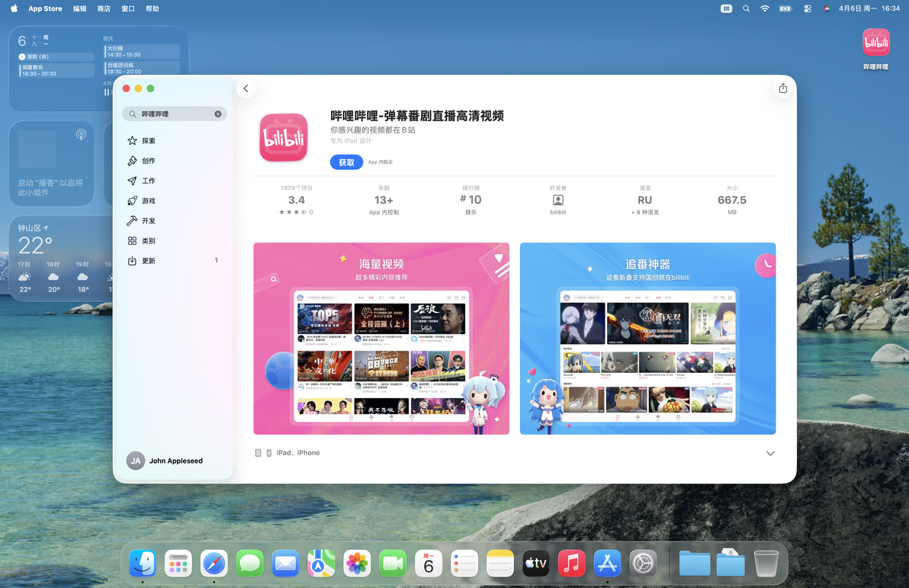Open Wi-Fi status menu
The image size is (909, 588).
pos(765,8)
